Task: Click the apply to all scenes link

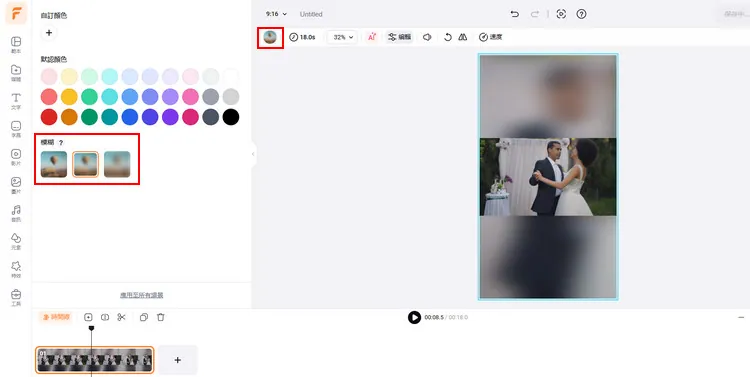Action: [x=142, y=295]
